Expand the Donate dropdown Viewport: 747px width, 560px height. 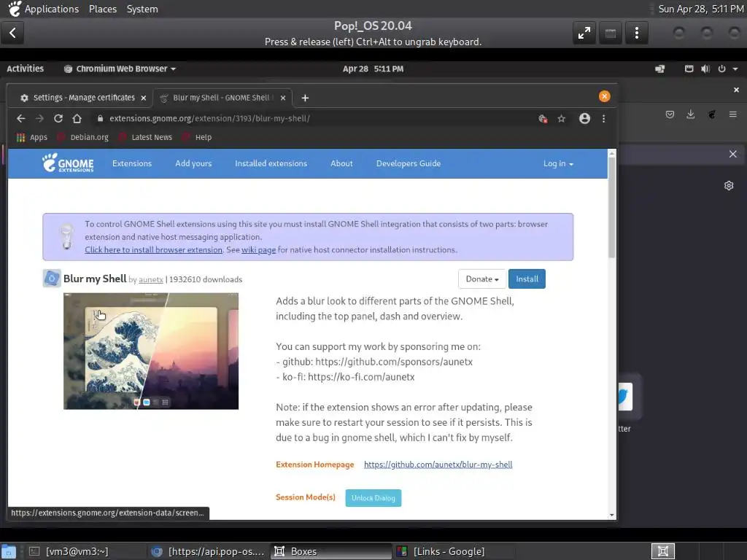pyautogui.click(x=482, y=279)
